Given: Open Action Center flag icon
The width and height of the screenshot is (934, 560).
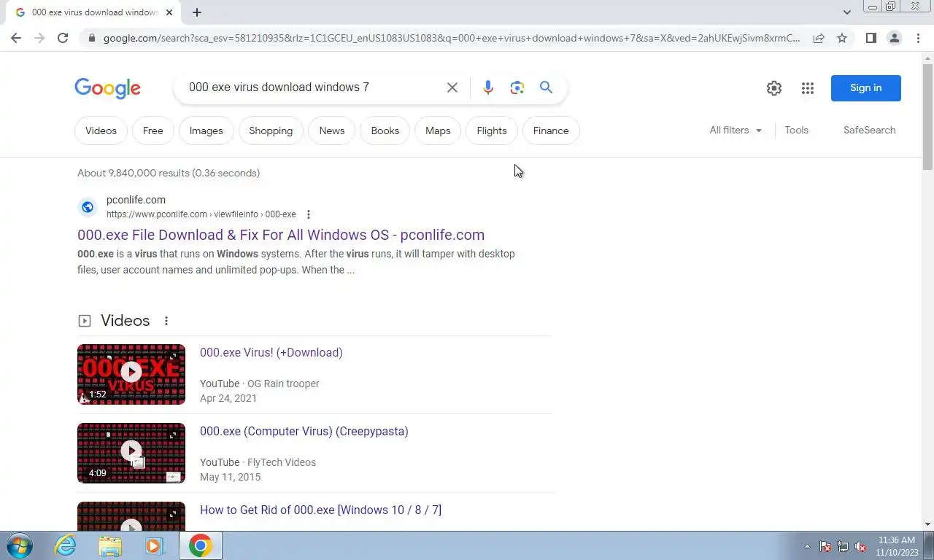Looking at the screenshot, I should [825, 546].
